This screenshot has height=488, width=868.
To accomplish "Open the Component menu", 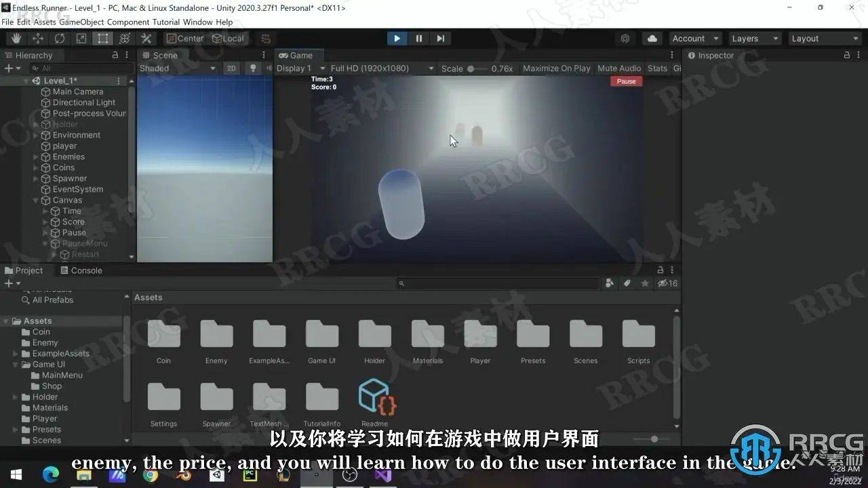I will [x=128, y=22].
